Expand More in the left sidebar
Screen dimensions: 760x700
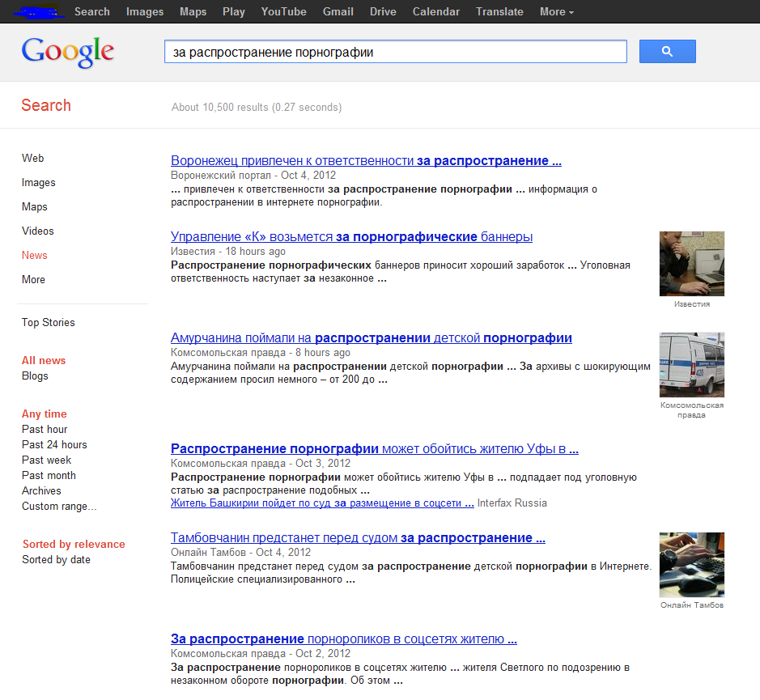pyautogui.click(x=33, y=279)
